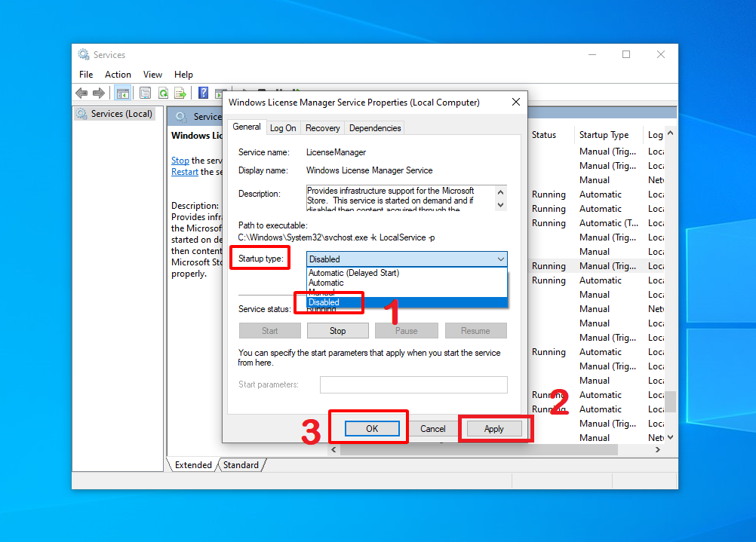The image size is (756, 542).
Task: Click the Pause service button
Action: click(x=407, y=331)
